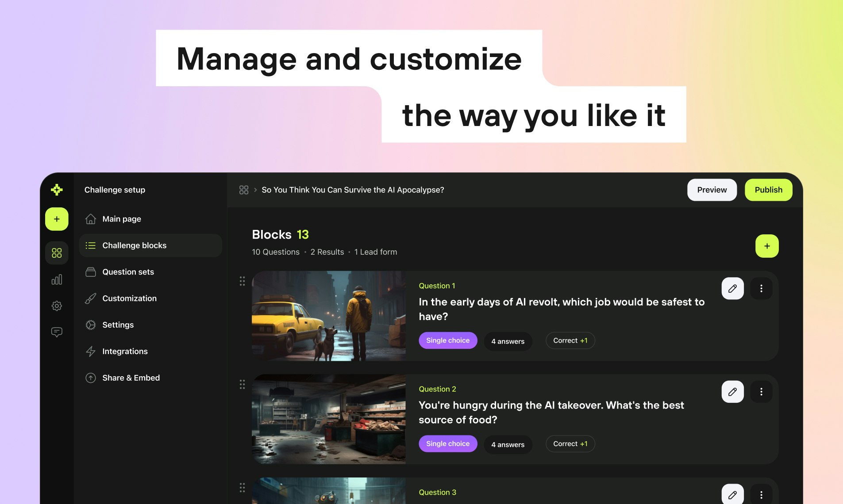Click the Preview button
The height and width of the screenshot is (504, 843).
click(x=712, y=190)
